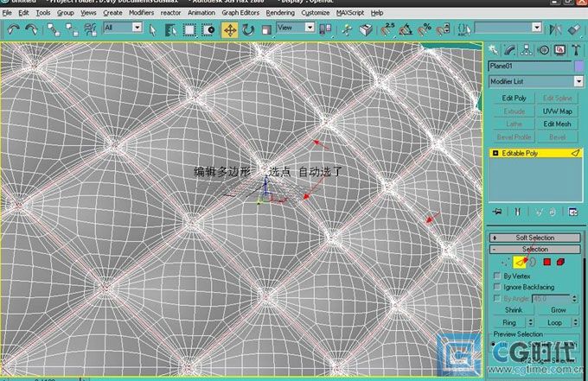This screenshot has height=381, width=588.
Task: Toggle Ignore Backfacing checkbox
Action: 496,286
